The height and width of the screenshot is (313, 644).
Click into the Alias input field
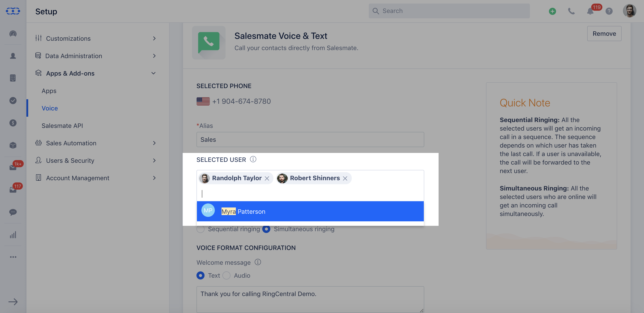pyautogui.click(x=310, y=140)
